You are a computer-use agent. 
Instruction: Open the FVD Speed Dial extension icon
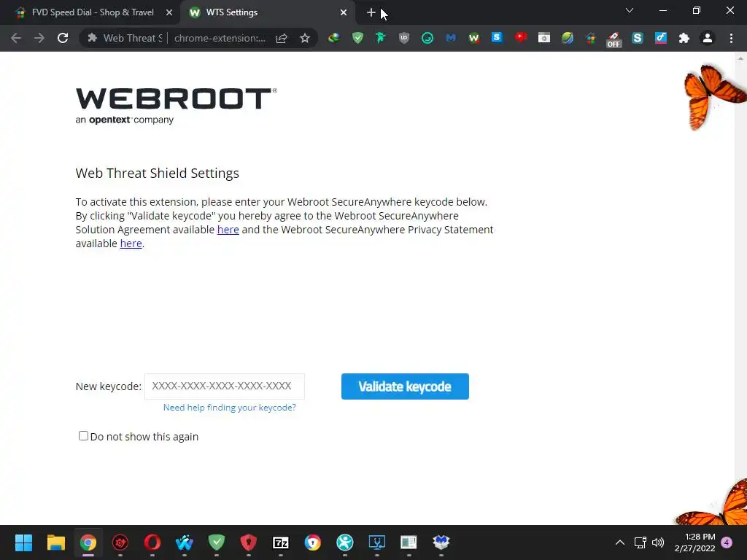click(x=590, y=38)
